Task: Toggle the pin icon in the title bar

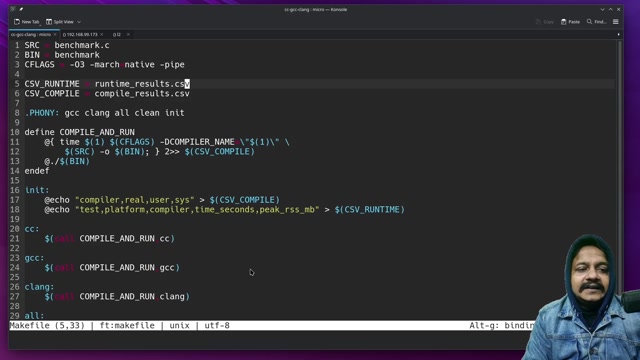Action: (21, 9)
